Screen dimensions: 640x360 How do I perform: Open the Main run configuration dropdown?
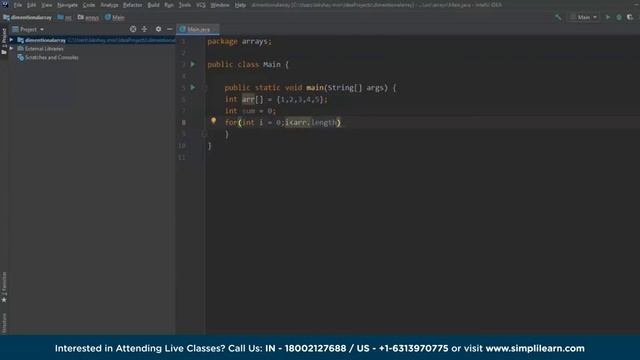pyautogui.click(x=584, y=17)
